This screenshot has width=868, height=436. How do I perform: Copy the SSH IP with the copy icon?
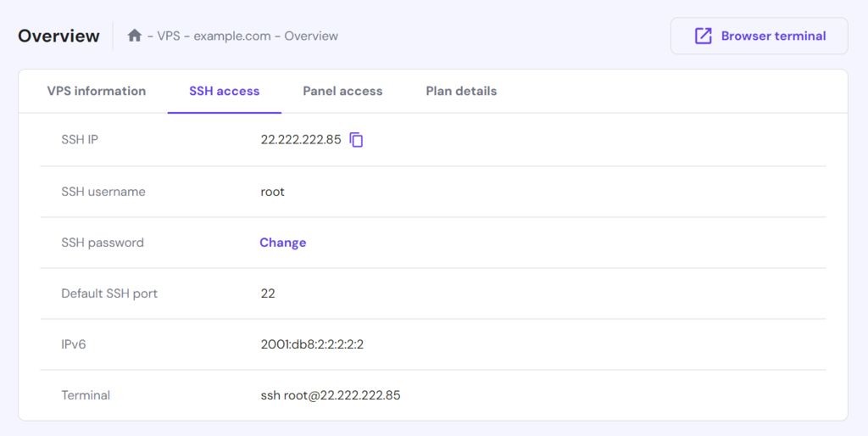(357, 140)
